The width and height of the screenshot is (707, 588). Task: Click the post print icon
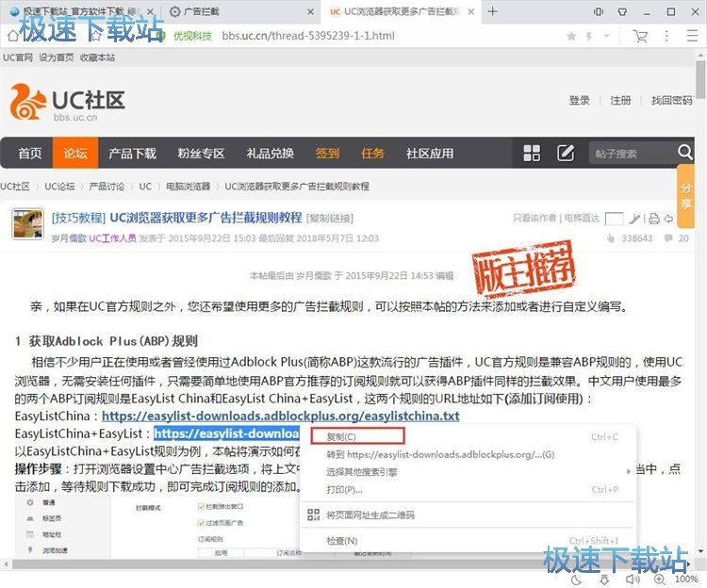654,219
